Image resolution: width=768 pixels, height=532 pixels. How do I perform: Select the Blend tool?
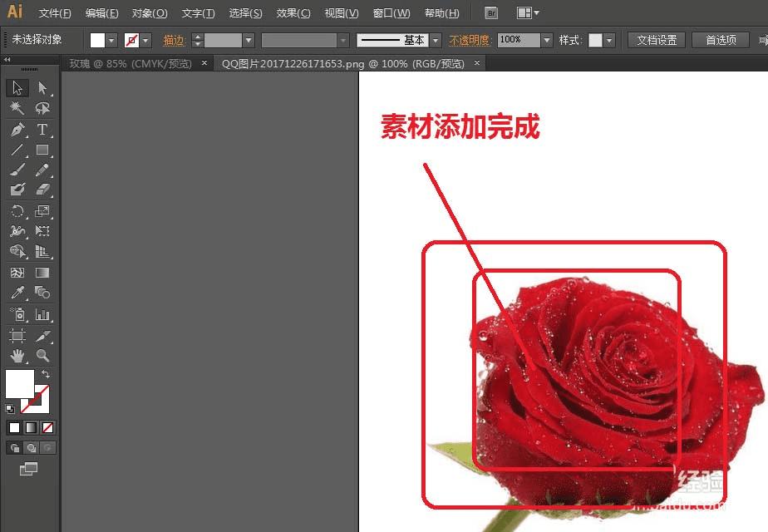tap(42, 293)
